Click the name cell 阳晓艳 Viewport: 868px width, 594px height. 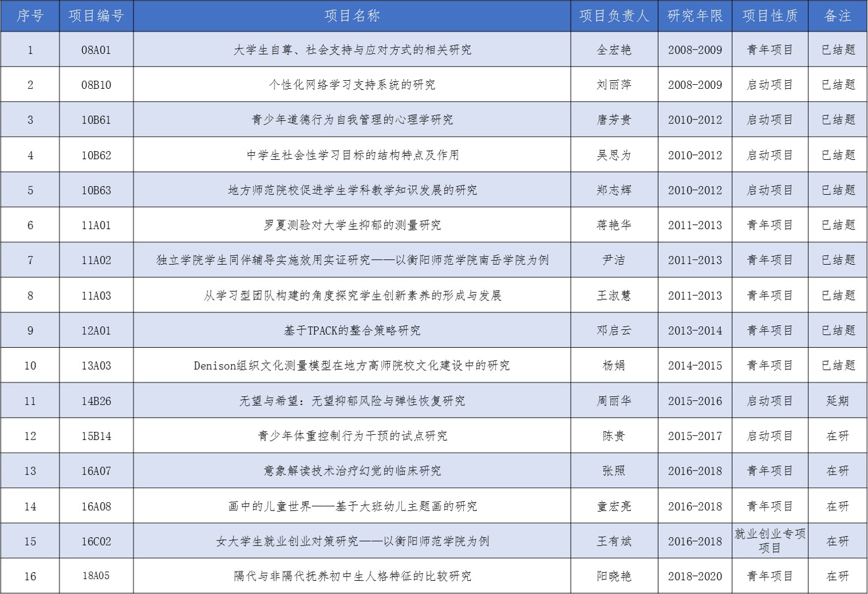tap(614, 576)
